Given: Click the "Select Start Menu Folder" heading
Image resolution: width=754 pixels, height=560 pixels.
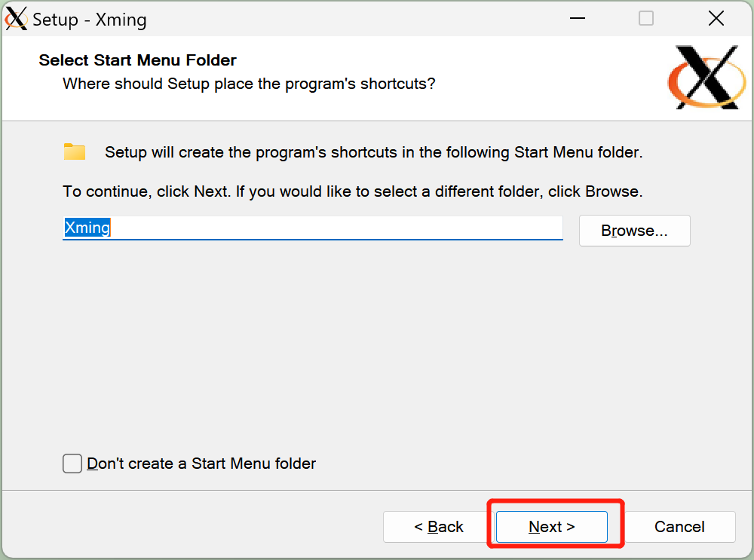Looking at the screenshot, I should click(138, 60).
